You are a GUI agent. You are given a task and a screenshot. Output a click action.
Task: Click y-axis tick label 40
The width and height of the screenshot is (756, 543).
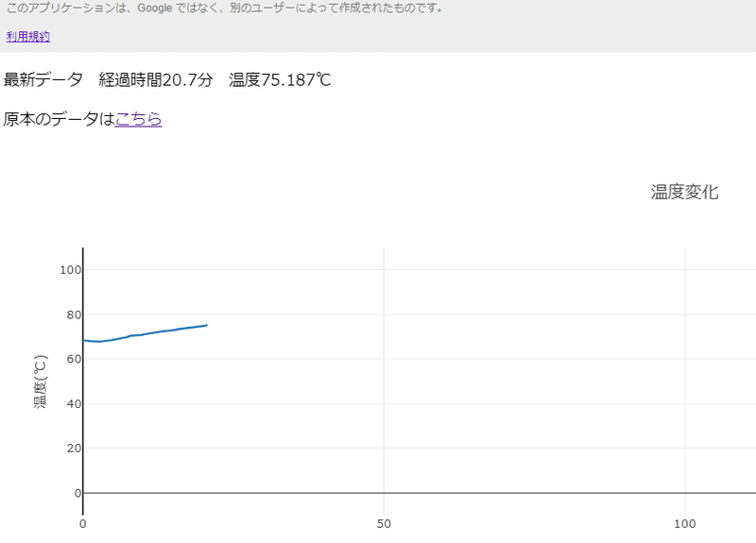(74, 404)
